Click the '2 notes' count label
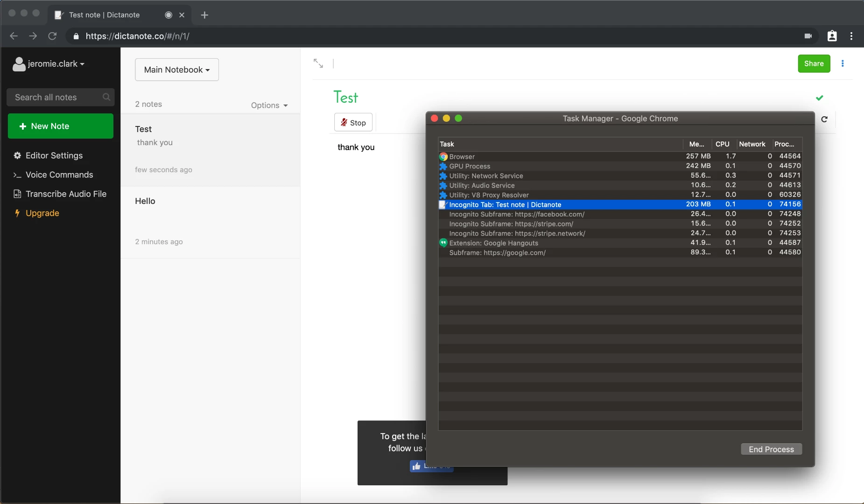 click(x=148, y=104)
